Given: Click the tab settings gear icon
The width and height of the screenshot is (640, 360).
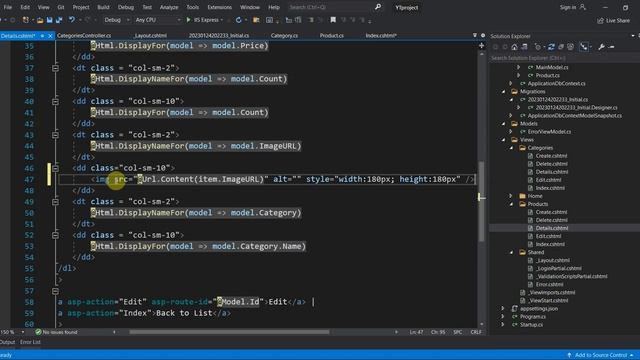Looking at the screenshot, I should [x=483, y=36].
